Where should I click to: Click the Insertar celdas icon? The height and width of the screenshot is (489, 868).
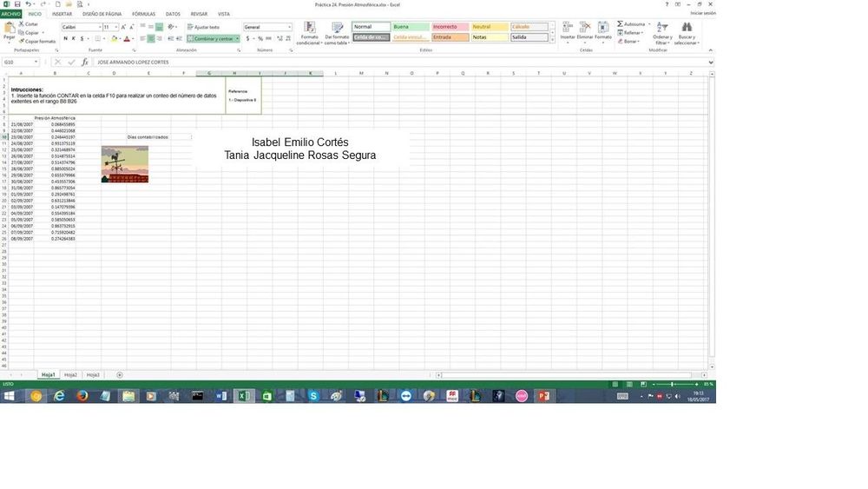pos(567,29)
